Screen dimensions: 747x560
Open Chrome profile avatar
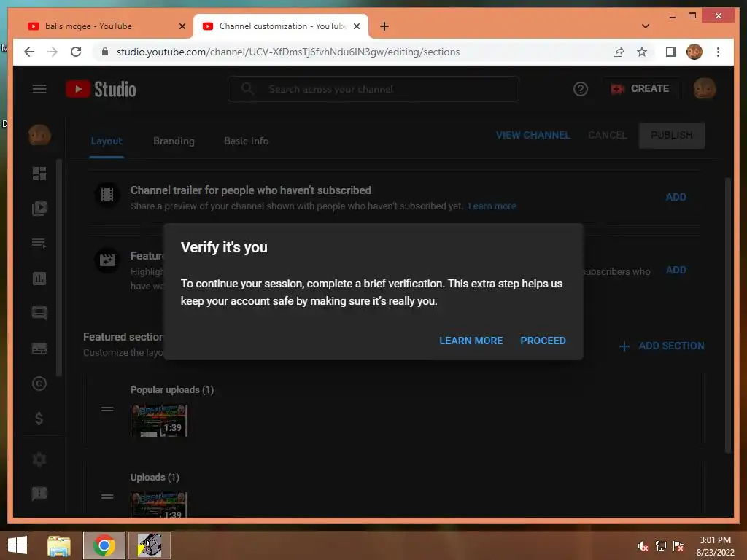point(694,52)
